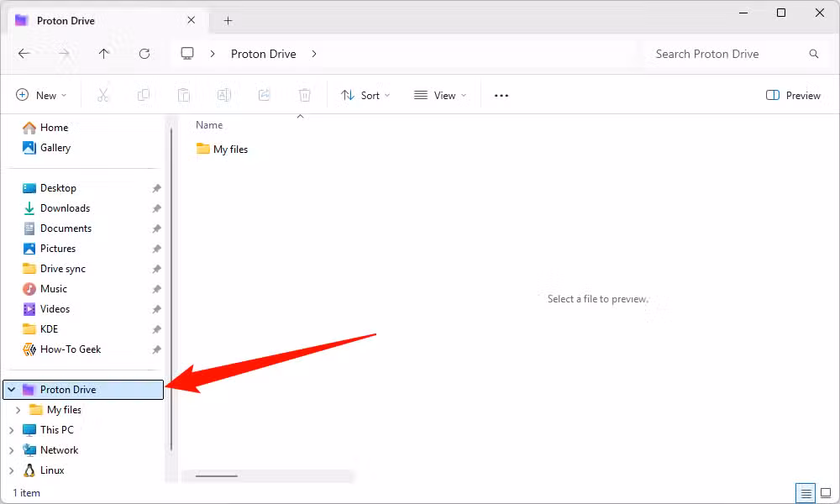Click the pin icon next to KDE

pyautogui.click(x=156, y=329)
